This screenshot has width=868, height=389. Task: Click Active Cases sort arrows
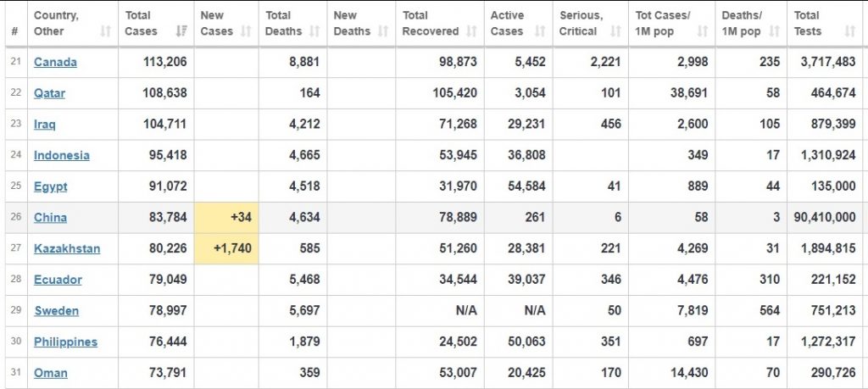(540, 31)
